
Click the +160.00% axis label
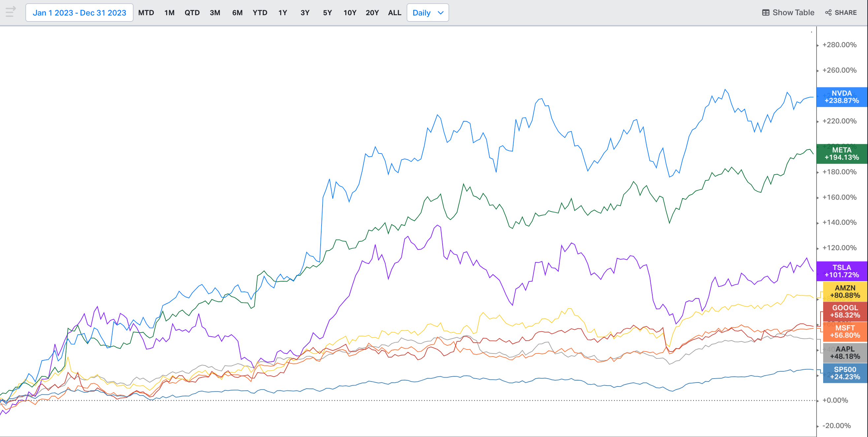coord(839,197)
